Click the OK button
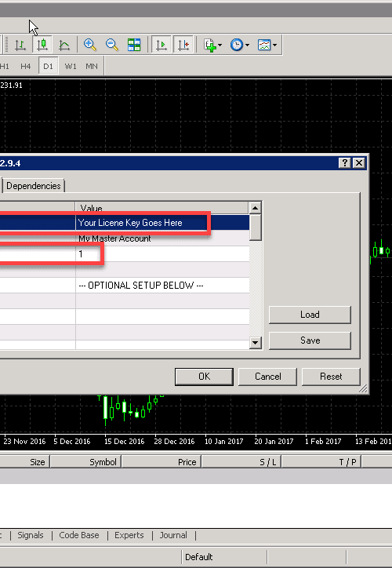This screenshot has width=392, height=568. point(204,377)
